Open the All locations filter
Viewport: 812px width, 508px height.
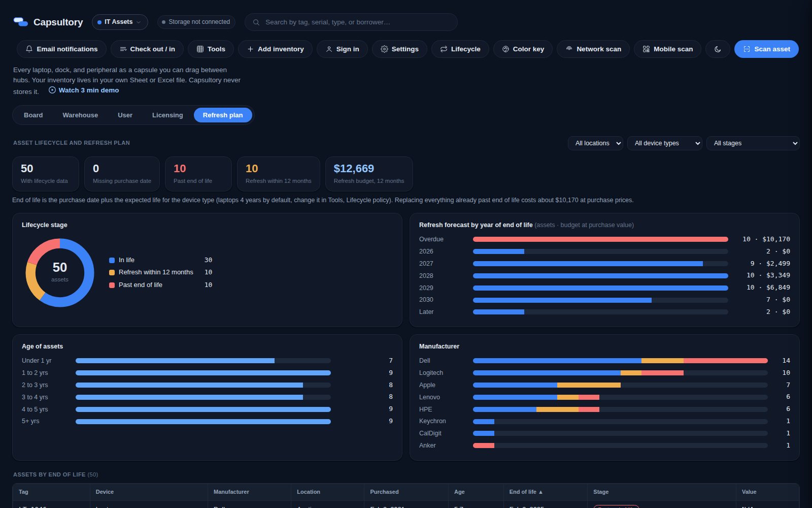[595, 143]
